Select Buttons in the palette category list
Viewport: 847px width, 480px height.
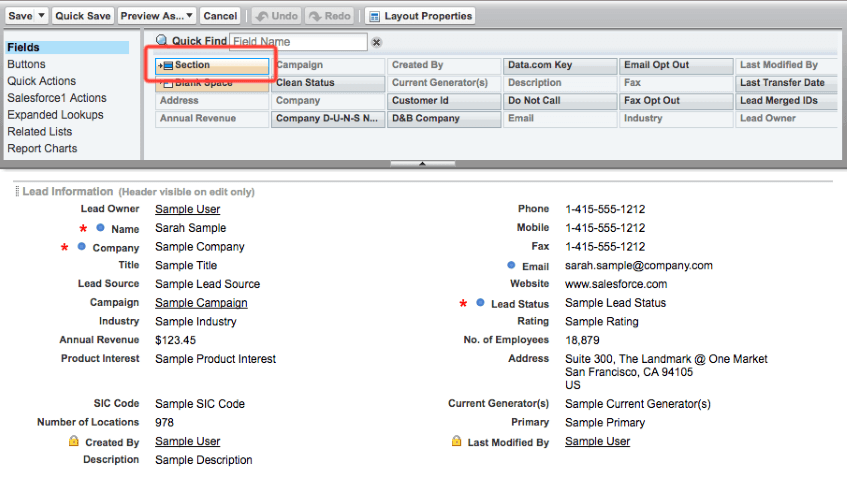click(x=26, y=64)
